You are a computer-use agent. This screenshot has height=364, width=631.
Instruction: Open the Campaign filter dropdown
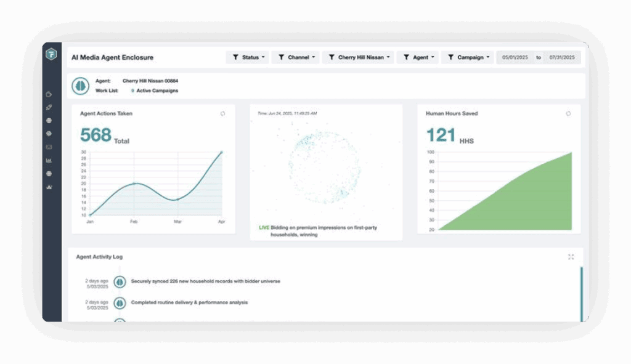[468, 57]
